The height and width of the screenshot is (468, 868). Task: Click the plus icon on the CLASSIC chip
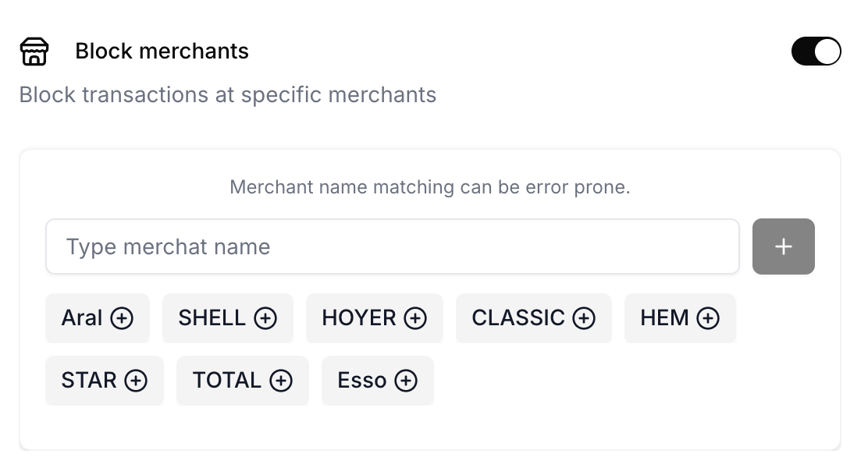tap(584, 318)
